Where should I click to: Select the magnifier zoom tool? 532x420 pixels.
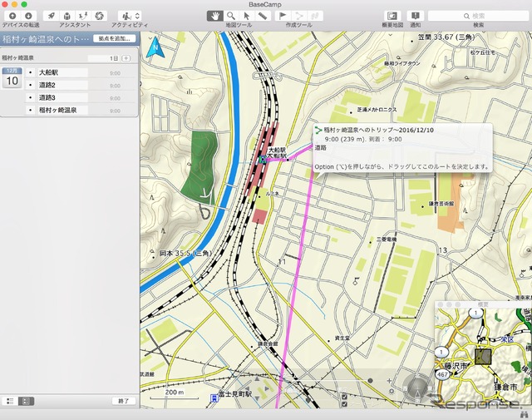pos(231,16)
